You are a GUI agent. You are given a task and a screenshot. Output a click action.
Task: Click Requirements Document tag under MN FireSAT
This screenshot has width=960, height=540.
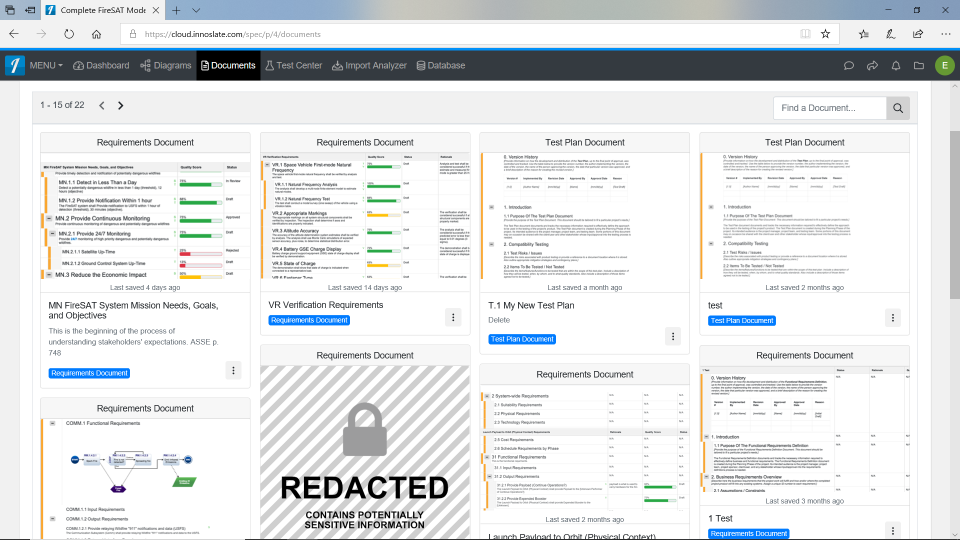89,373
